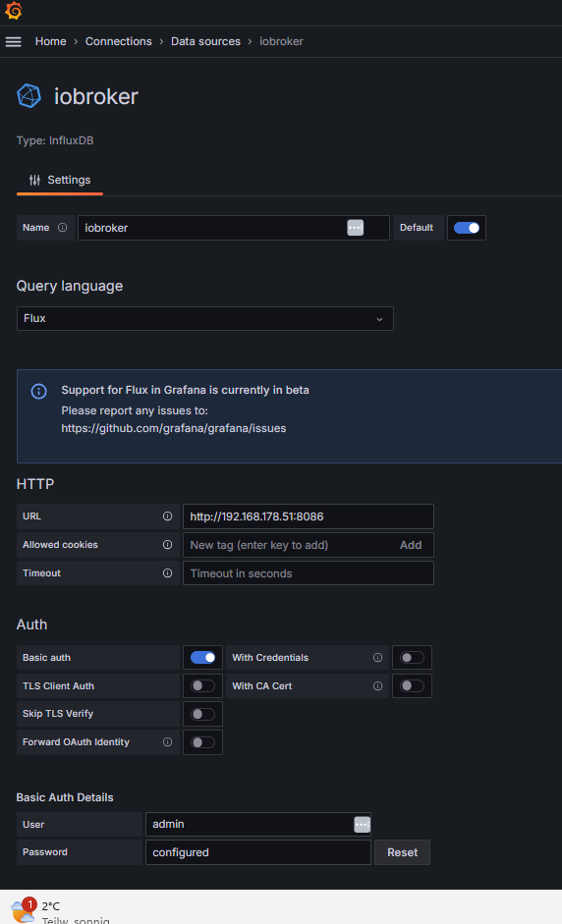Click the Query language heading
The height and width of the screenshot is (924, 562).
tap(70, 287)
